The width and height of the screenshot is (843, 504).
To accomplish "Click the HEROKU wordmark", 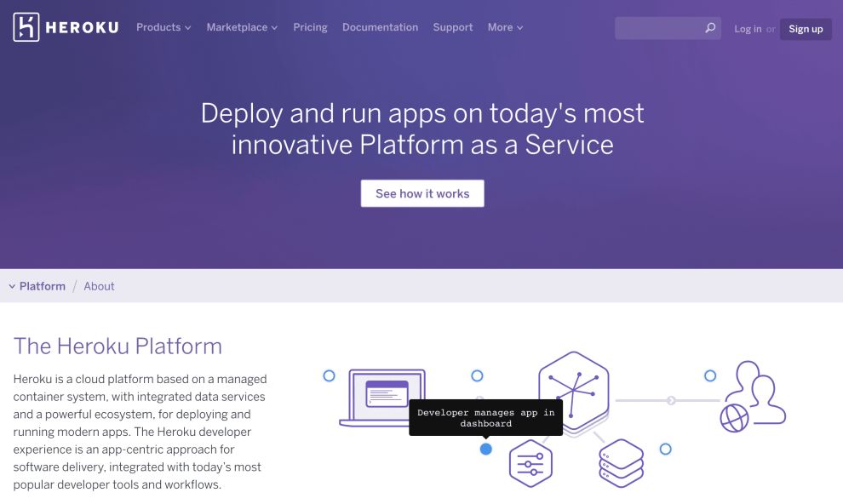I will pos(83,27).
